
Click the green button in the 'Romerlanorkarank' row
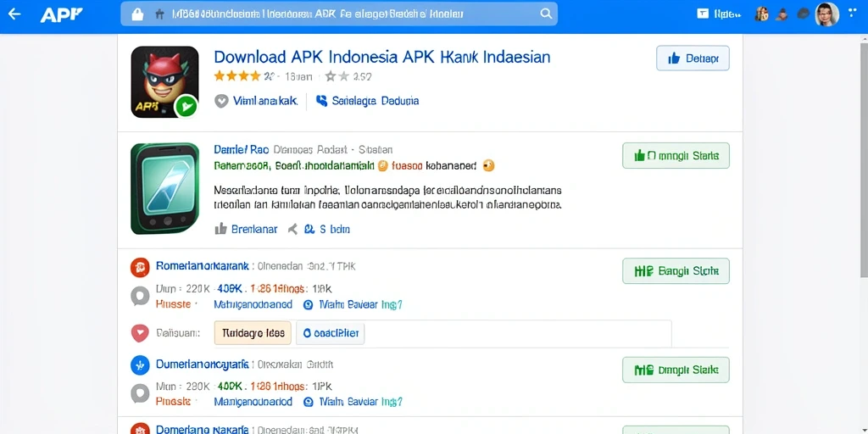coord(676,270)
